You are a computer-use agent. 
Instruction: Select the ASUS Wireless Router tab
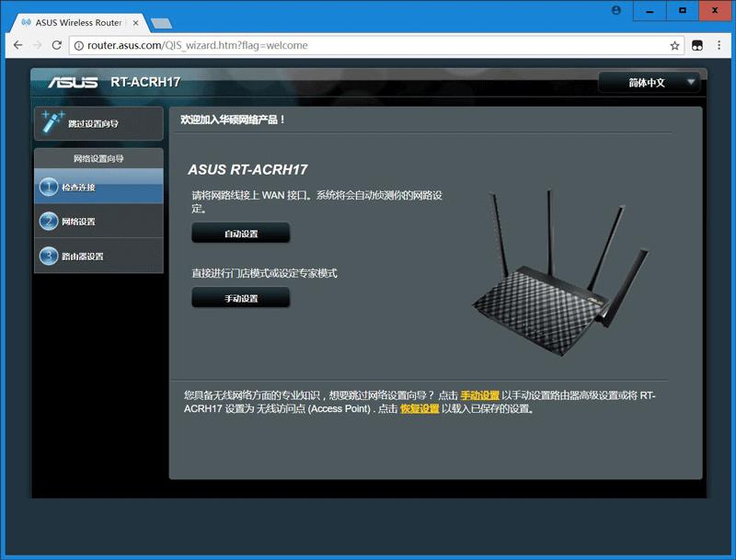(79, 22)
